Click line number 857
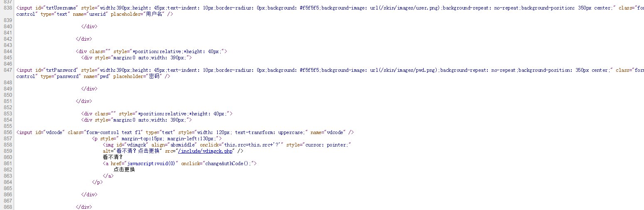 [7, 139]
